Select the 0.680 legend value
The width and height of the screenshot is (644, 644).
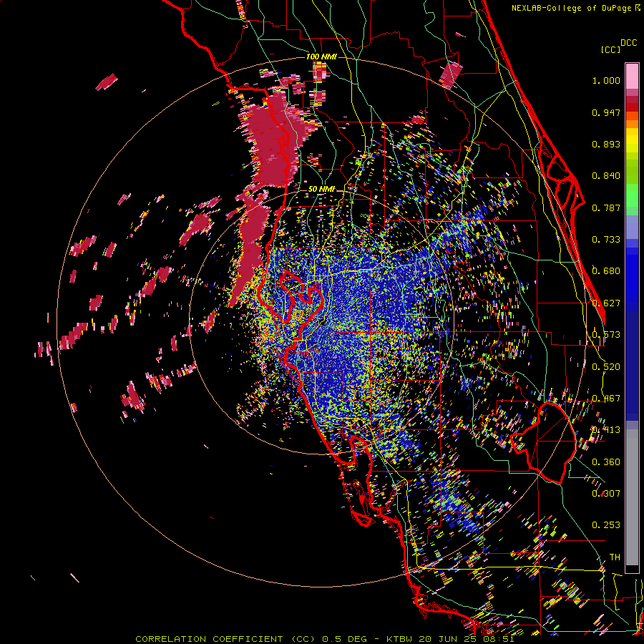coord(606,271)
